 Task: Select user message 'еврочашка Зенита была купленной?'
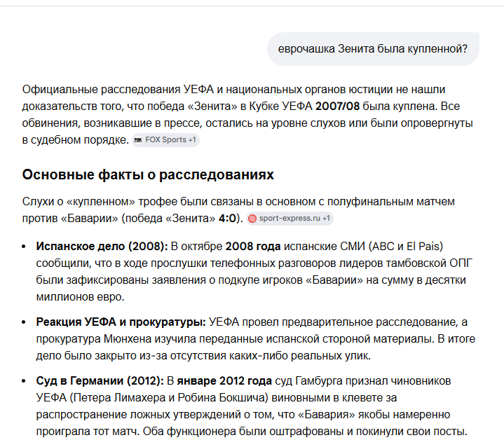(372, 49)
